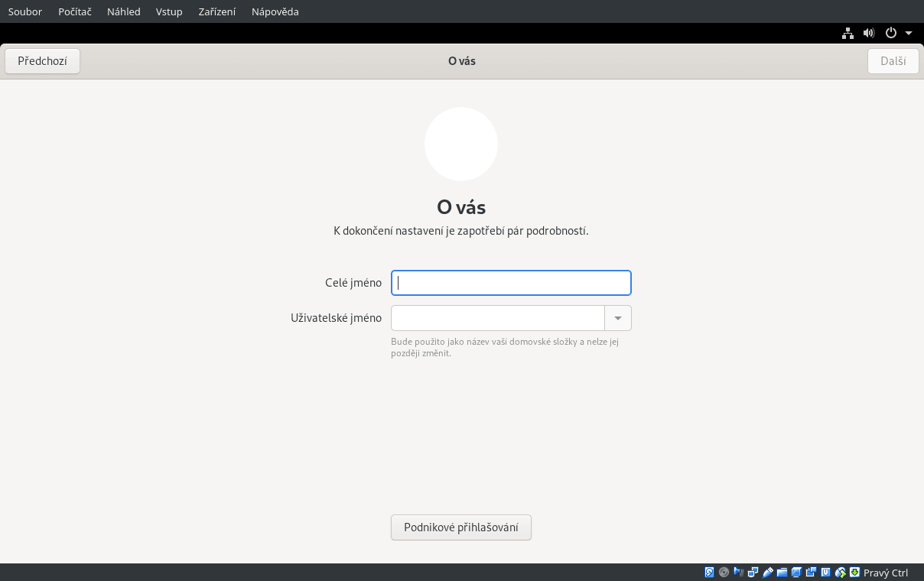Click the power icon in top bar
924x581 pixels.
pyautogui.click(x=890, y=33)
